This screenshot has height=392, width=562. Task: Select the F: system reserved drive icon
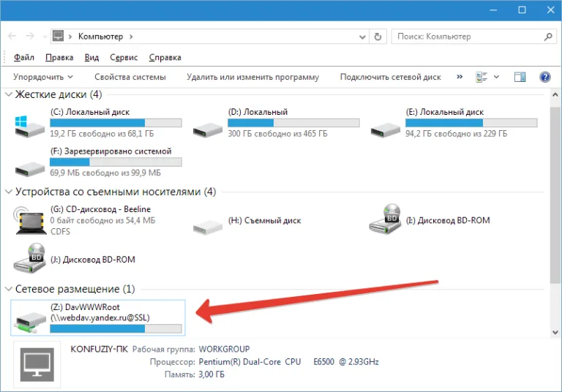coord(30,169)
